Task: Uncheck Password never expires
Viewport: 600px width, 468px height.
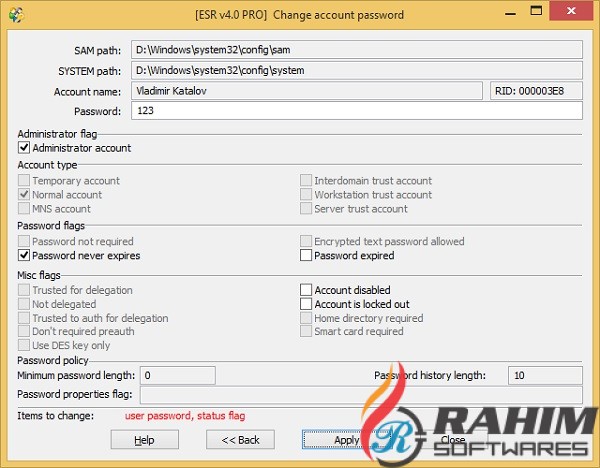Action: click(x=24, y=255)
